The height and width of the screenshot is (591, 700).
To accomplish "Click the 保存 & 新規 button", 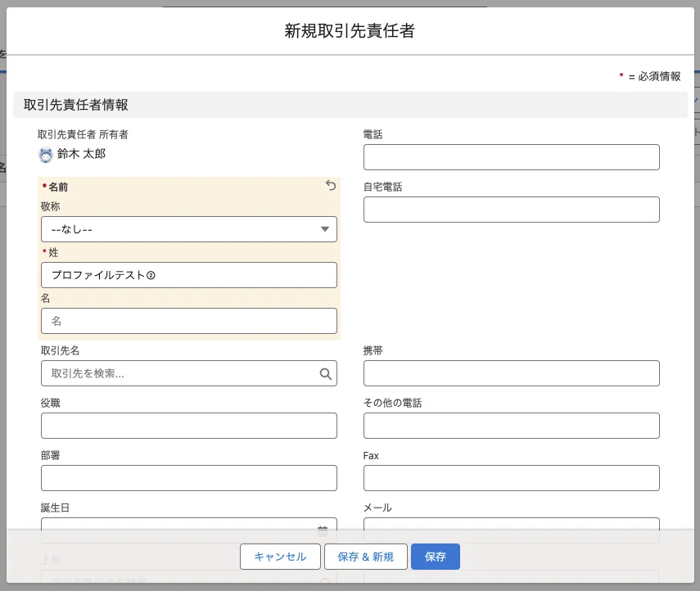I will point(366,557).
